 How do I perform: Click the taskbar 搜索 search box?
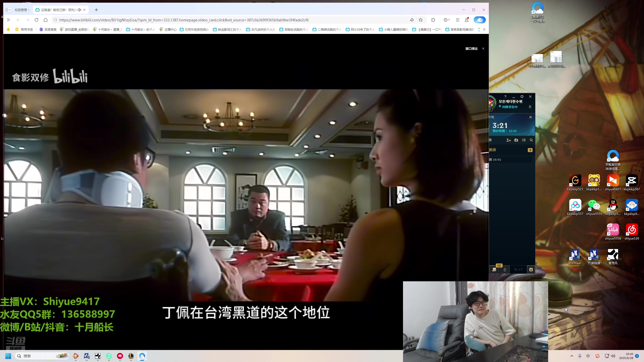click(42, 356)
